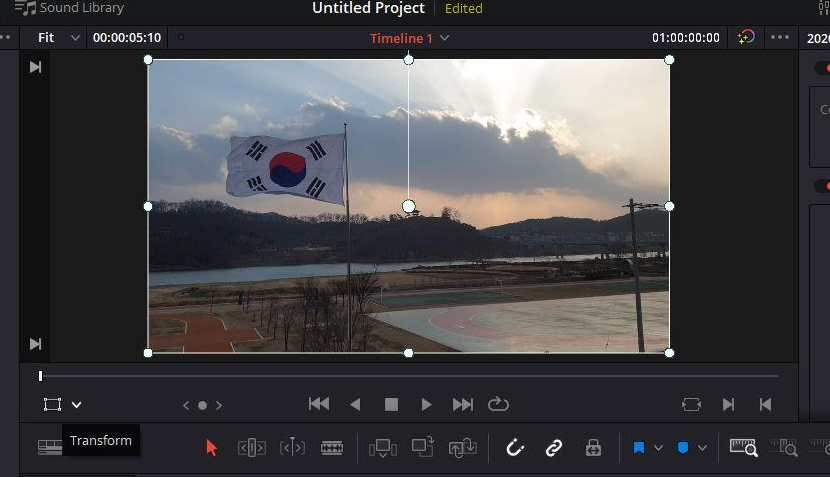Jump to first frame button
Screen dimensions: 830x477
coord(319,404)
